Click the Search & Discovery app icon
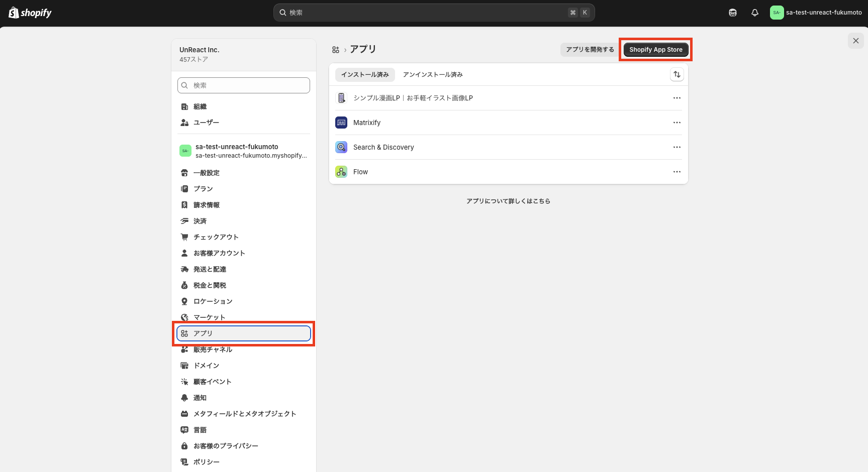This screenshot has height=472, width=868. tap(341, 147)
